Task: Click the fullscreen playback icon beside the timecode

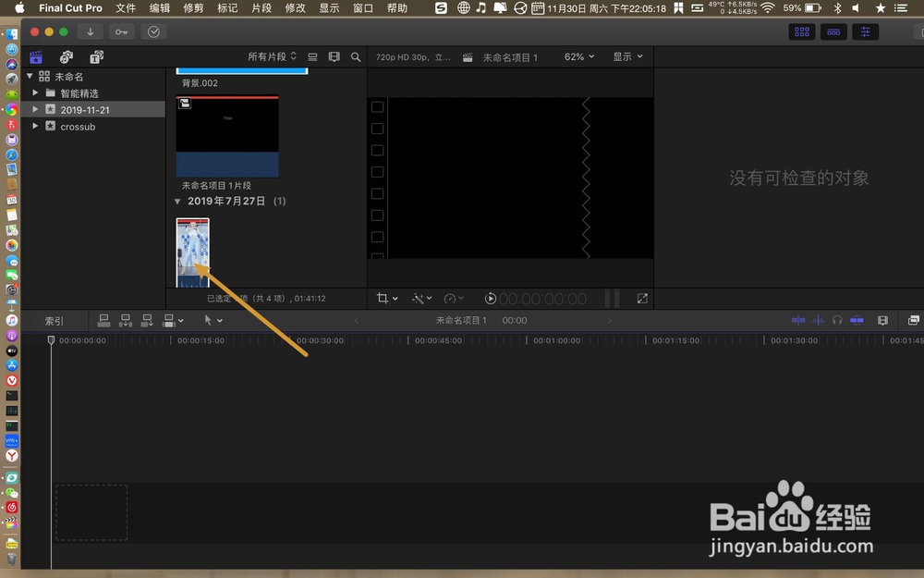Action: point(642,298)
